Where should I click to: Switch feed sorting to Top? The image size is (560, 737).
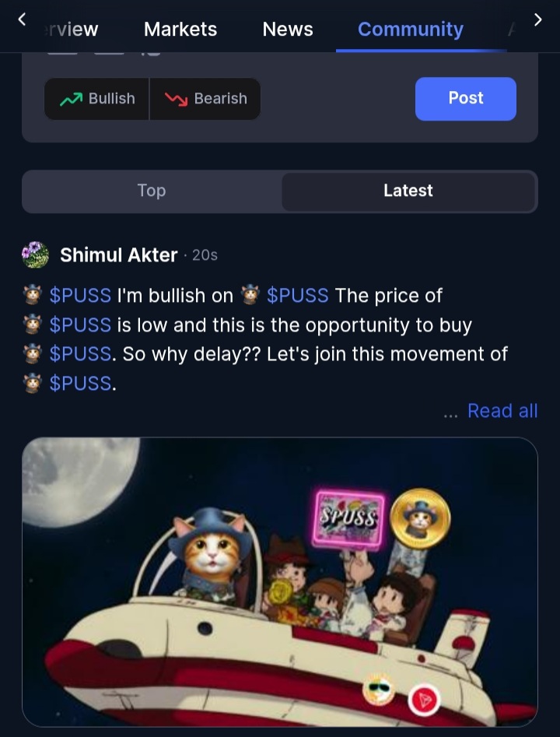pyautogui.click(x=152, y=191)
